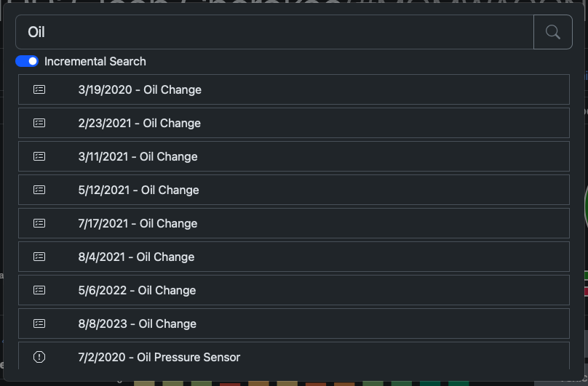Screen dimensions: 588x386
Task: Choose the 5/12/2021 Oil Change result
Action: pyautogui.click(x=138, y=190)
